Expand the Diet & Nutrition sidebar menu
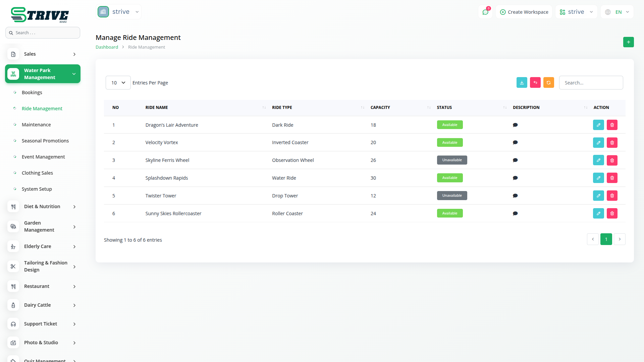The image size is (644, 362). pos(42,206)
